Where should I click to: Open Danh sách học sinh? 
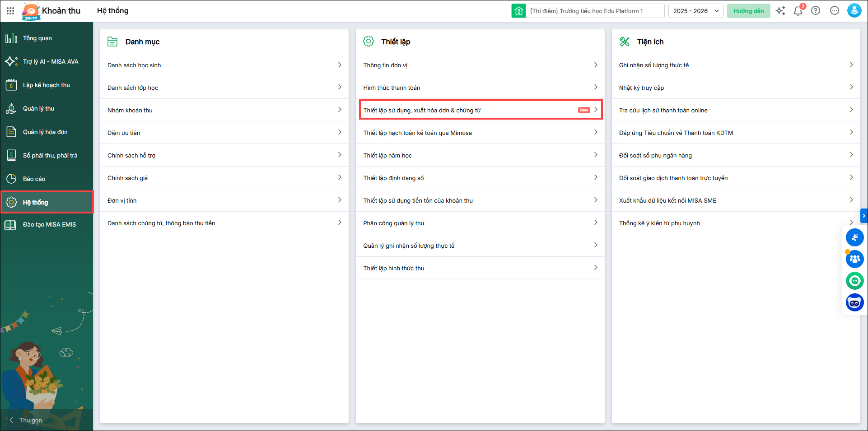coord(224,65)
